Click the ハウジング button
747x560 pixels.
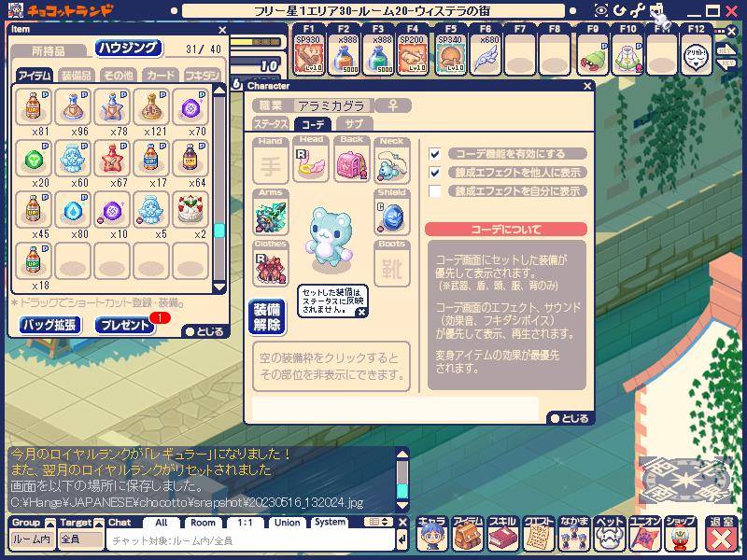[128, 49]
